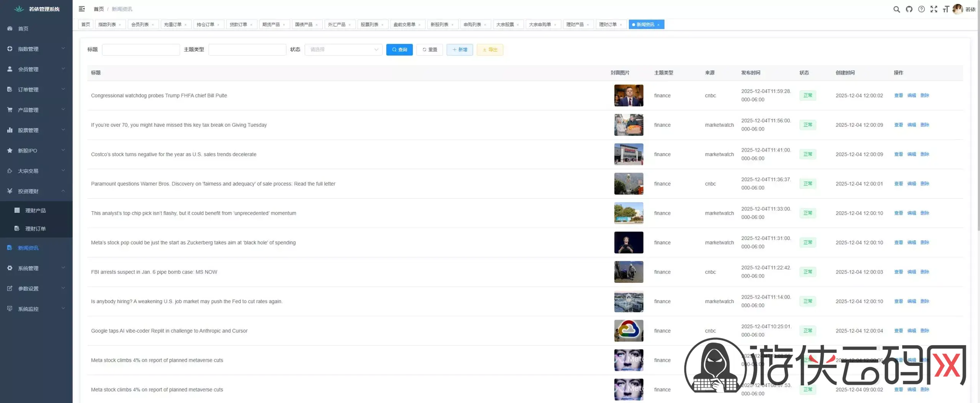Close the 指数列表 tab
This screenshot has width=980, height=403.
click(x=120, y=25)
